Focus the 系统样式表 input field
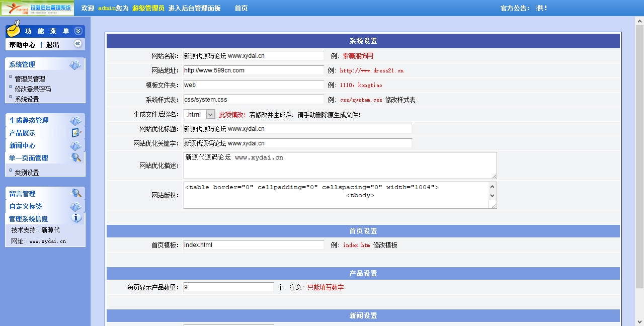Image resolution: width=644 pixels, height=326 pixels. [x=254, y=100]
